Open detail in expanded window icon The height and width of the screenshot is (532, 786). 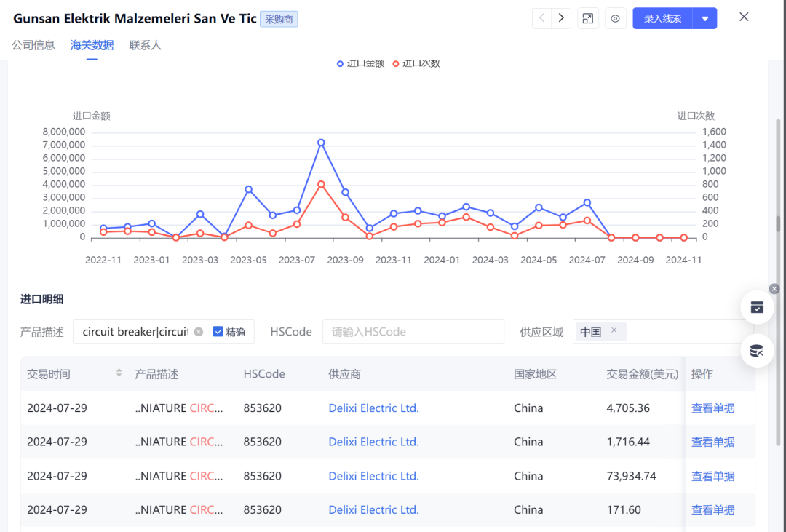click(x=588, y=18)
